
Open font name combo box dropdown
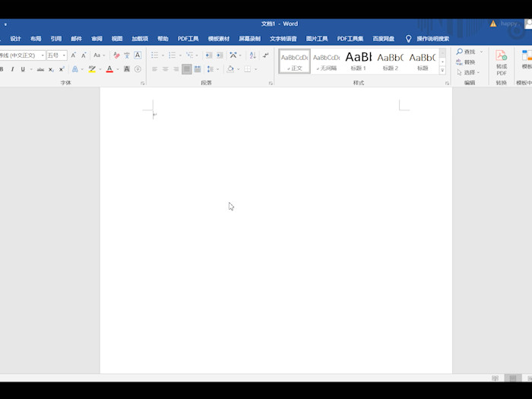tap(43, 55)
